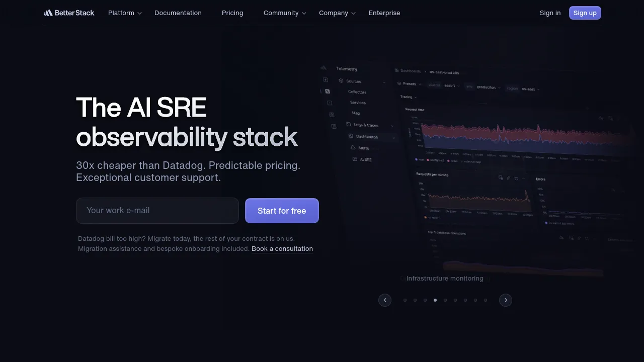The height and width of the screenshot is (362, 644).
Task: Show the previous carousel slide
Action: 385,300
